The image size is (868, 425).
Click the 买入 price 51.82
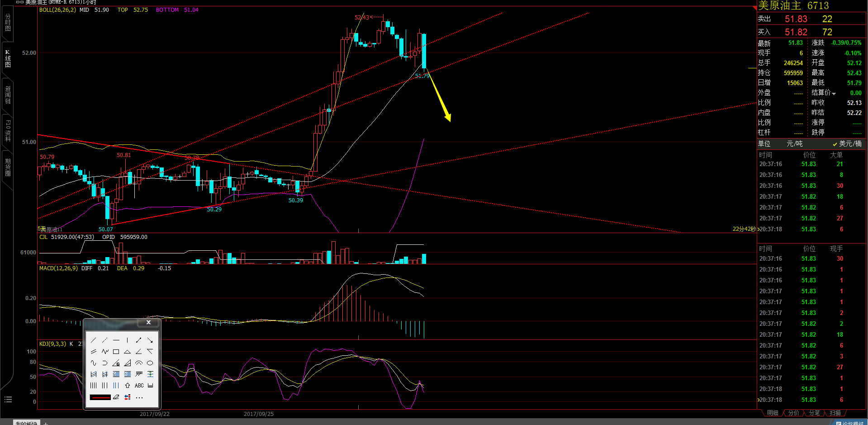pos(796,32)
